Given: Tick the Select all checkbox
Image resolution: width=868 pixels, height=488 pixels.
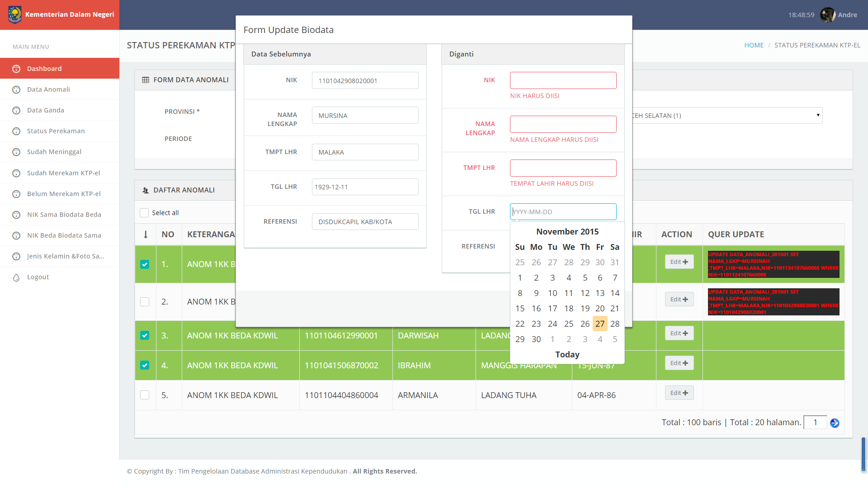Looking at the screenshot, I should point(144,213).
